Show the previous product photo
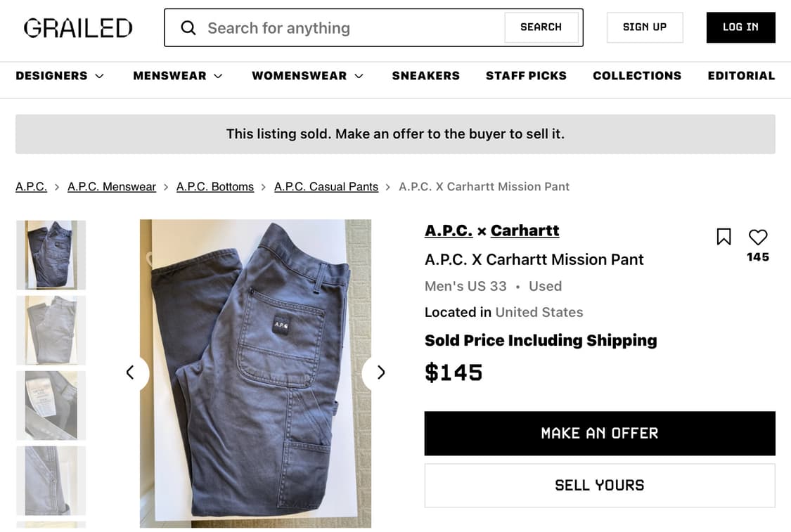 [130, 372]
